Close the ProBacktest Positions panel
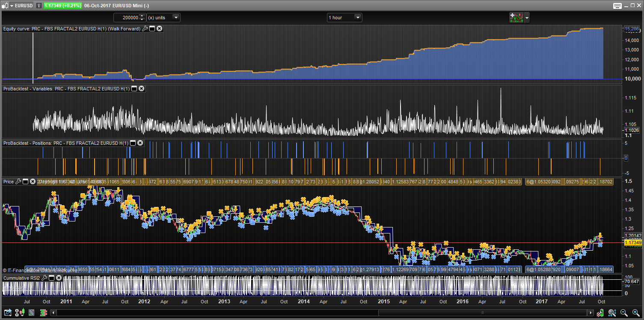Viewport: 644px width, 320px height. coord(140,143)
